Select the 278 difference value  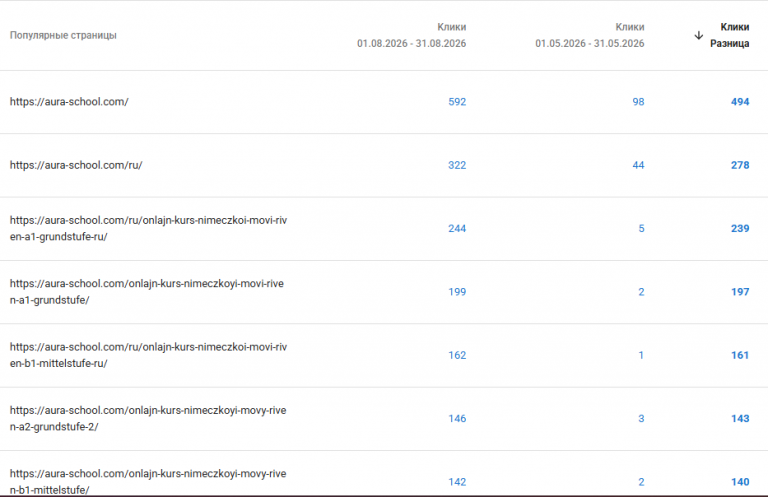(x=740, y=165)
